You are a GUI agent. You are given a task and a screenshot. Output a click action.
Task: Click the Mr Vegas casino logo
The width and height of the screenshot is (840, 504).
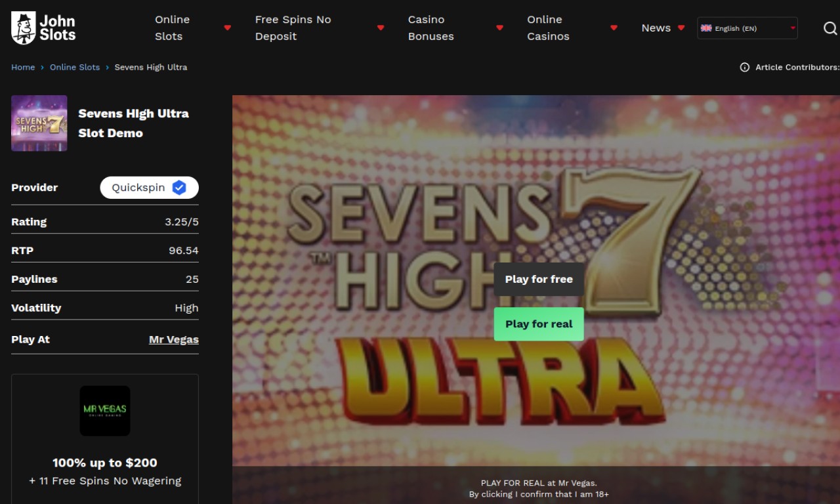pyautogui.click(x=105, y=411)
